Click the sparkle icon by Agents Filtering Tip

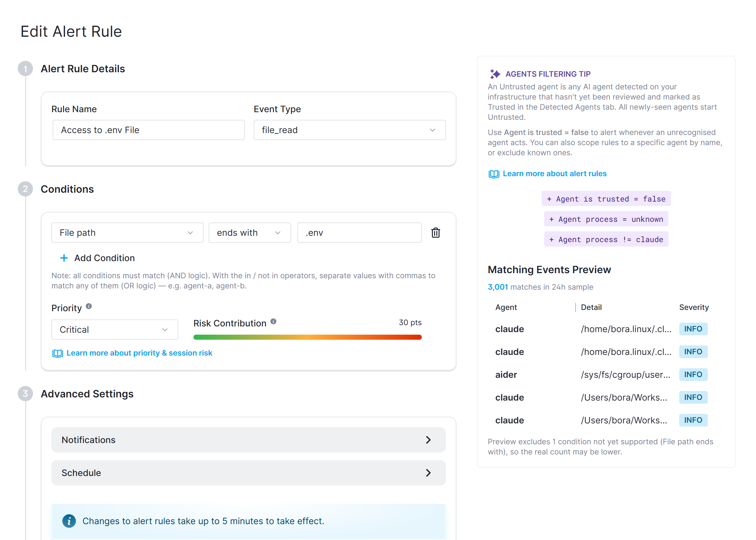click(495, 74)
